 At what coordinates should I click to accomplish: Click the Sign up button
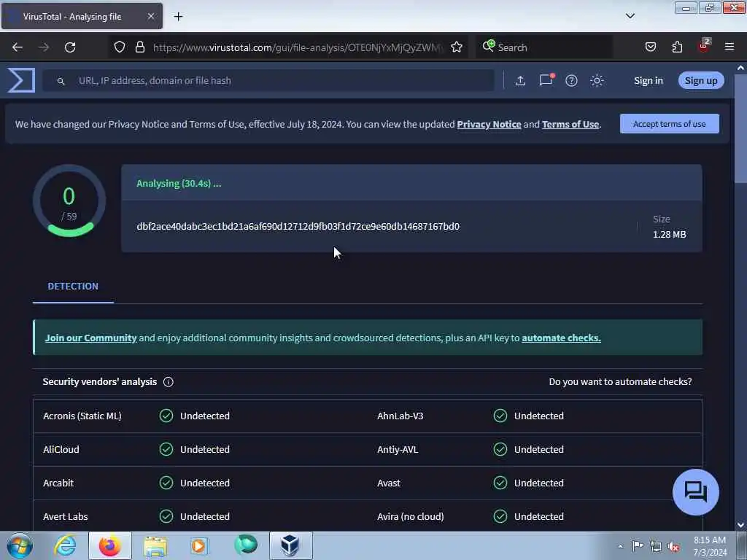(x=701, y=80)
